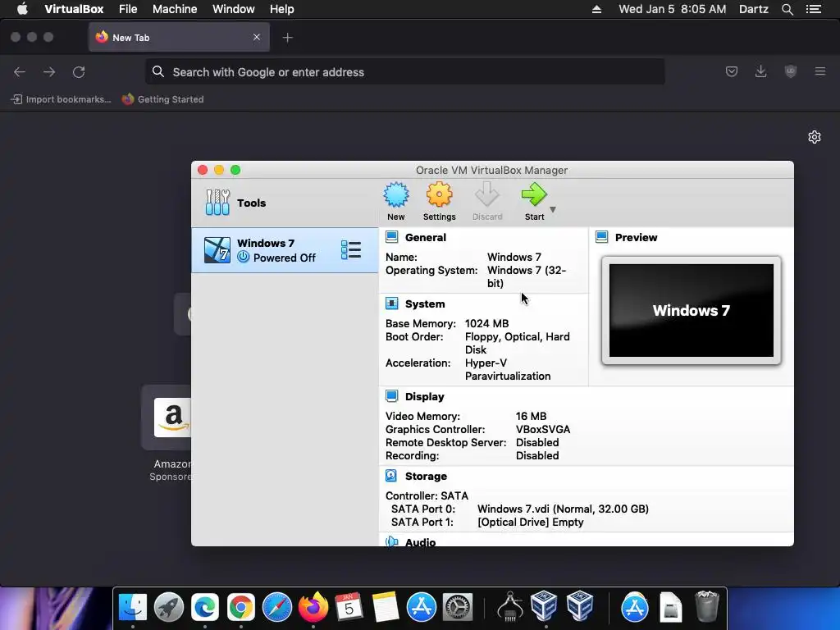Click the Pocket icon in Firefox toolbar
This screenshot has width=840, height=630.
click(731, 71)
